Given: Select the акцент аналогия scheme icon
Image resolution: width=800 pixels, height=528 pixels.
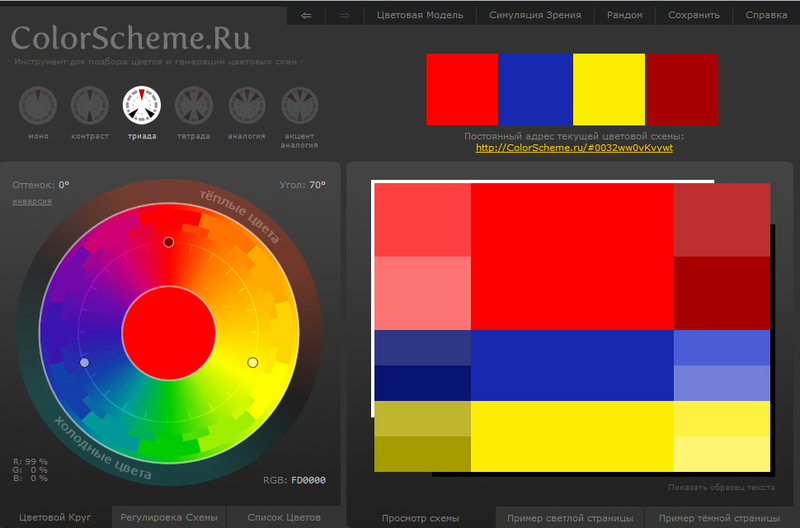Looking at the screenshot, I should (300, 106).
